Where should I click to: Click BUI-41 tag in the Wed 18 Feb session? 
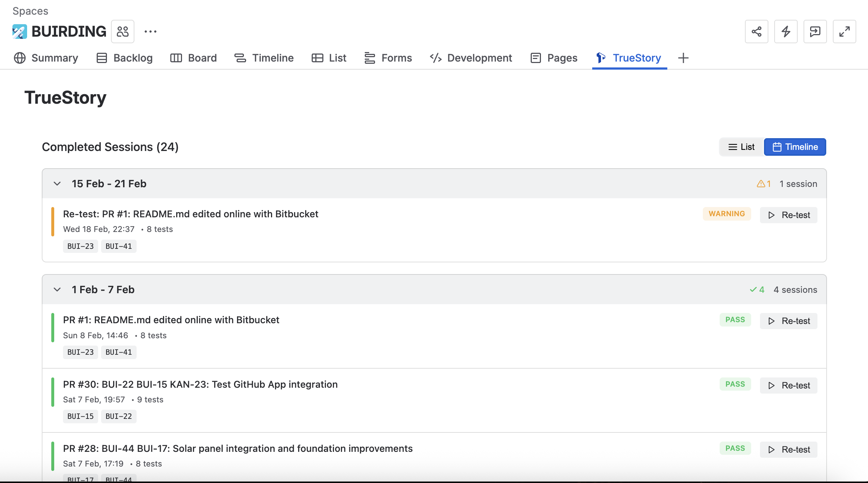click(x=119, y=246)
